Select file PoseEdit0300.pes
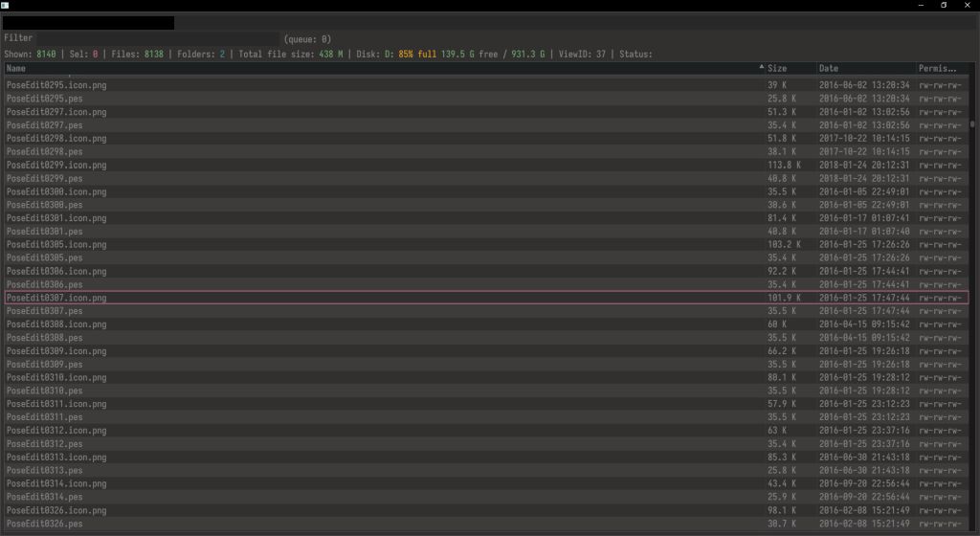The width and height of the screenshot is (980, 536). point(486,205)
